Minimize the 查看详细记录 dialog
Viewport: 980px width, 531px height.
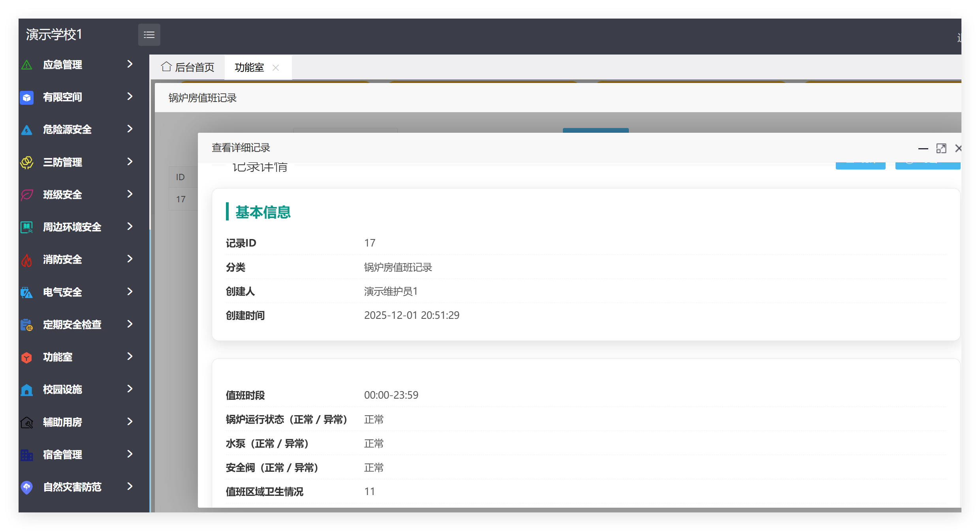[x=924, y=148]
